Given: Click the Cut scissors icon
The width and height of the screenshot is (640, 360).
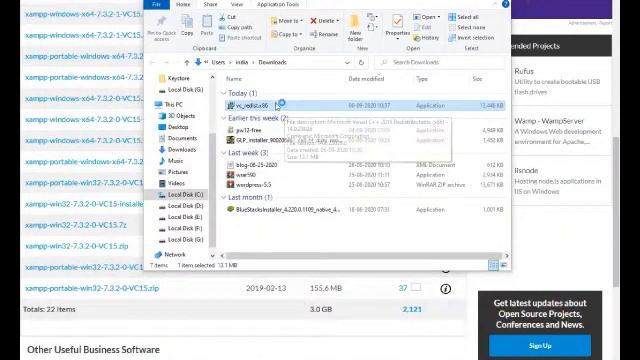Looking at the screenshot, I should pyautogui.click(x=222, y=17).
